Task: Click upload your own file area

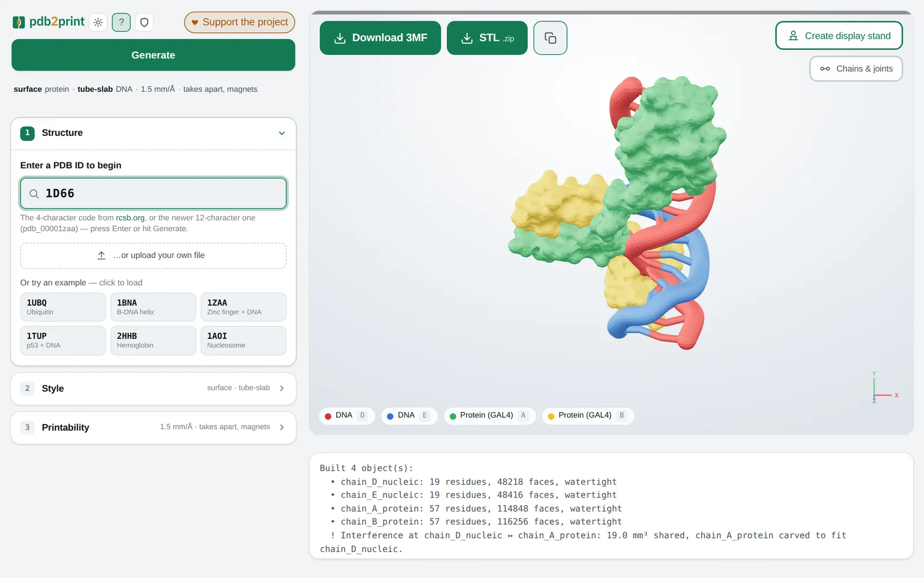Action: click(153, 255)
